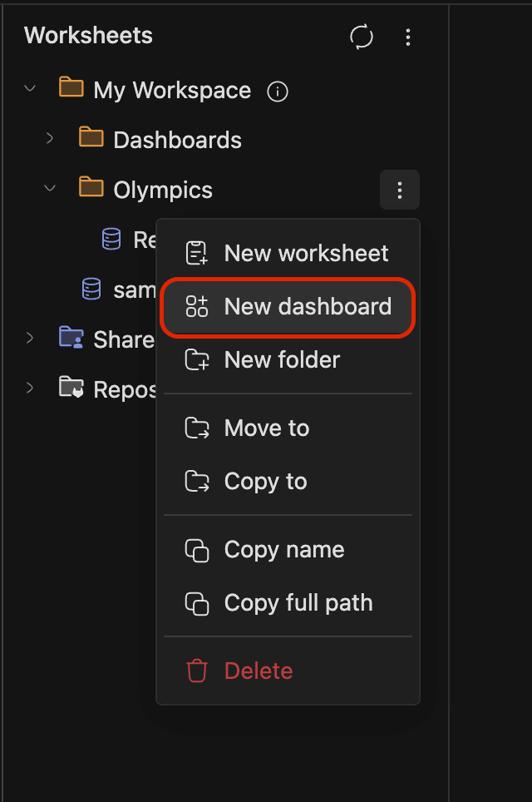Open the Olympics folder three-dot menu
This screenshot has width=532, height=802.
[399, 190]
